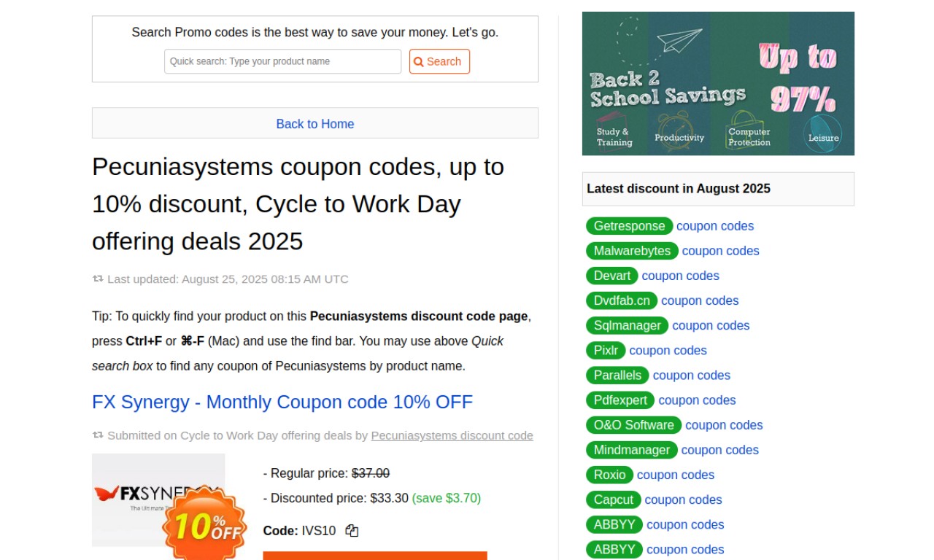Image resolution: width=934 pixels, height=560 pixels.
Task: Click the 10% OFF badge
Action: [206, 525]
